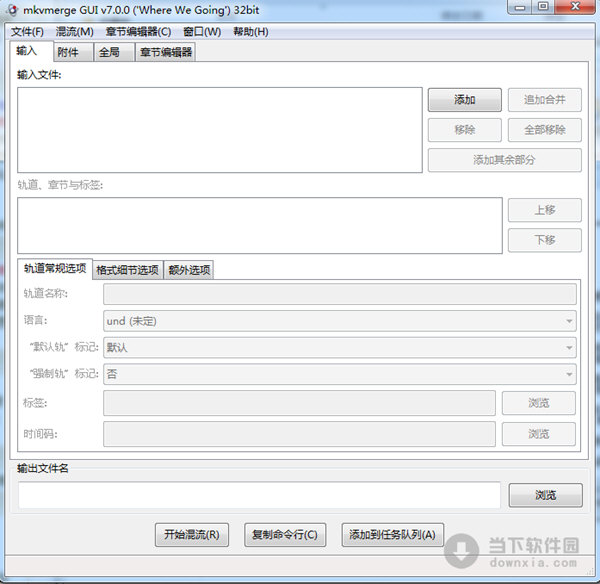
Task: Click inside the 轨道、章节与标签 list box
Action: click(x=260, y=225)
